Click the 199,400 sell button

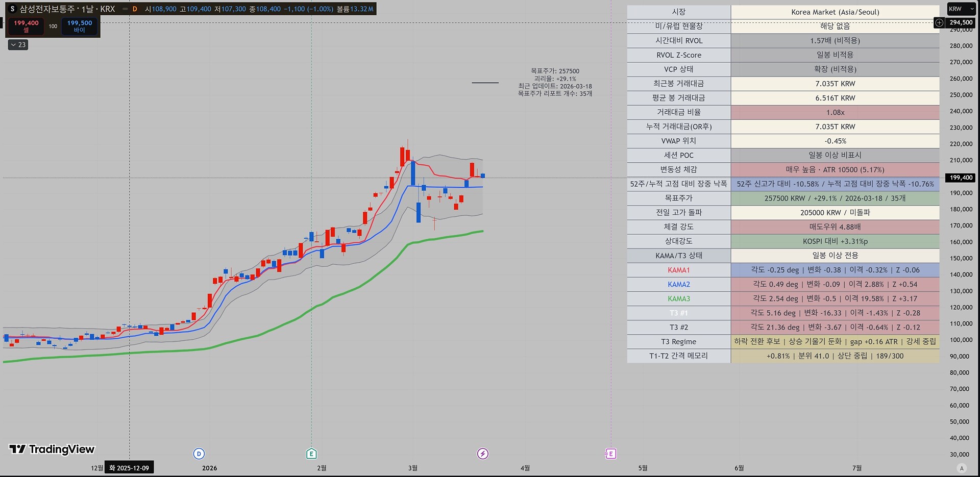click(x=26, y=26)
